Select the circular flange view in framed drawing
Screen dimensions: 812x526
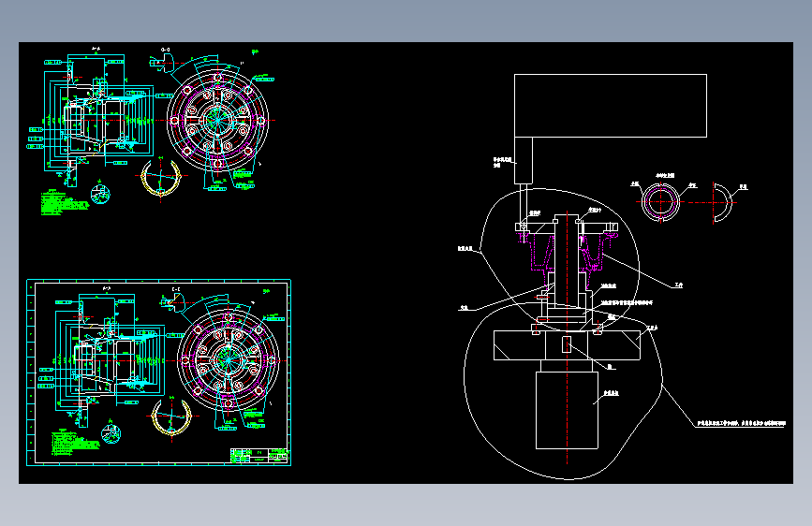[229, 361]
